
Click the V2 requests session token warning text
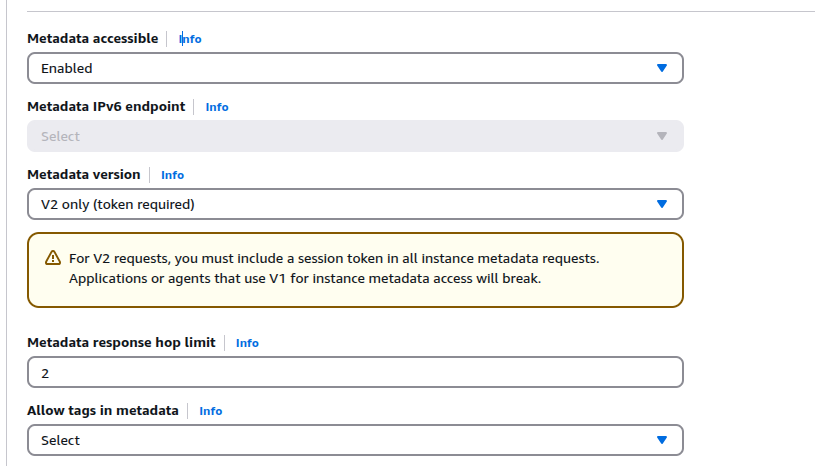point(334,269)
